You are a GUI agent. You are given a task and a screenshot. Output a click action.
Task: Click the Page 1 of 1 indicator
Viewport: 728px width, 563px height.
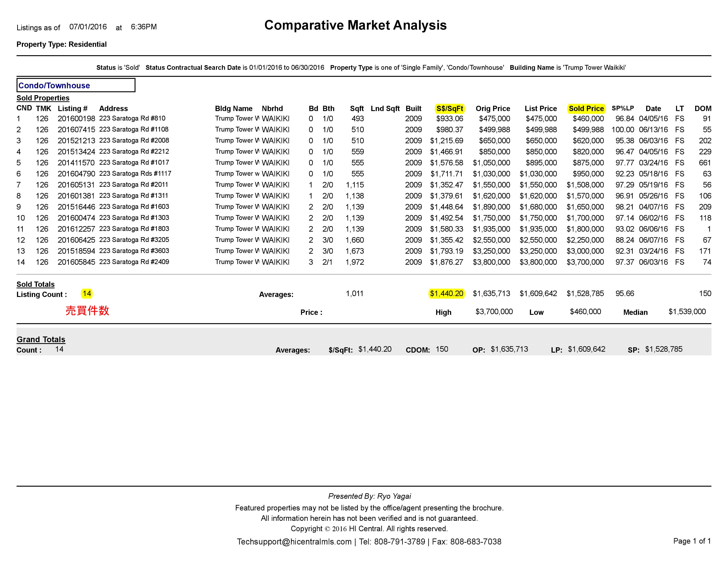pos(692,541)
